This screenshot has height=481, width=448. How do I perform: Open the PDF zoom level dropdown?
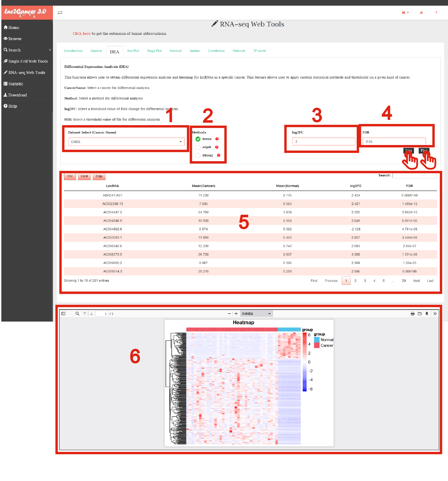256,313
